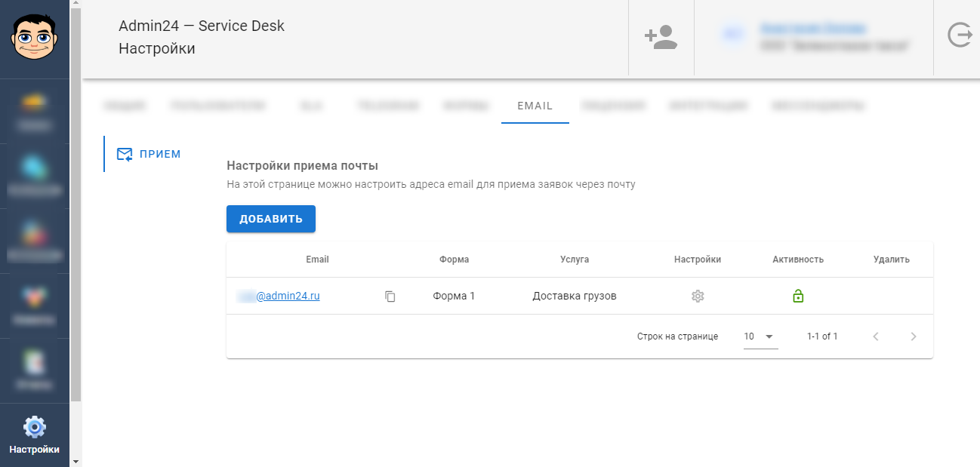Click the Удалить column header
Viewport: 980px width, 467px height.
pyautogui.click(x=892, y=260)
